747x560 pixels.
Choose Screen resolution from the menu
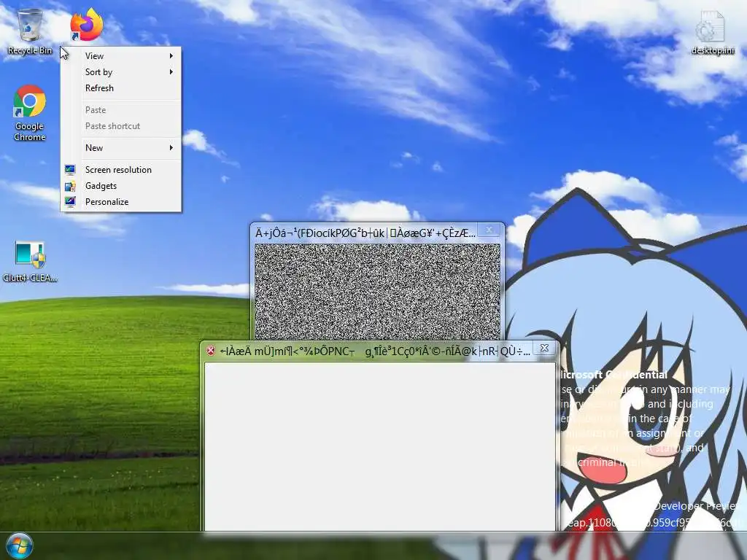tap(120, 169)
